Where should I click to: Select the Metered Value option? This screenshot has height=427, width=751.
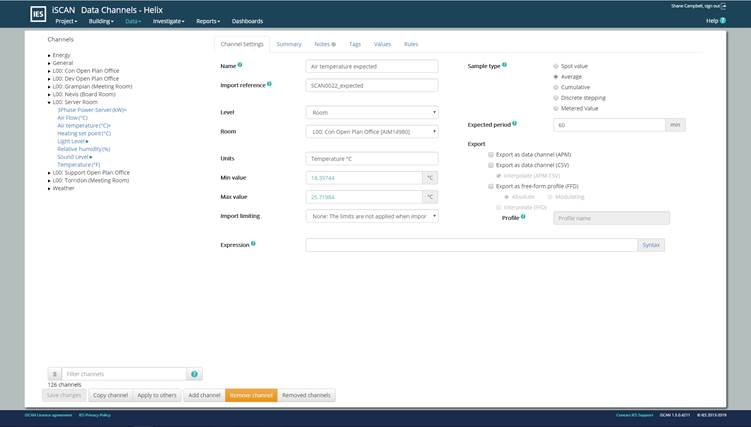[x=556, y=108]
